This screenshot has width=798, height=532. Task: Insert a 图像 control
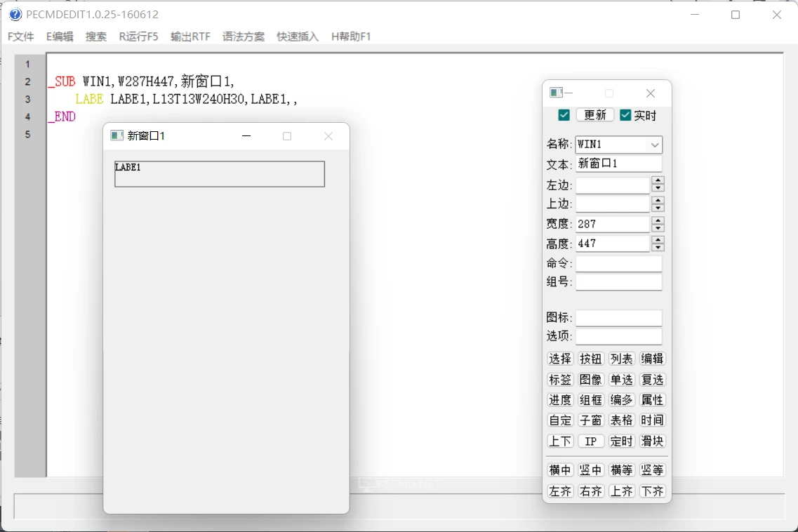591,380
